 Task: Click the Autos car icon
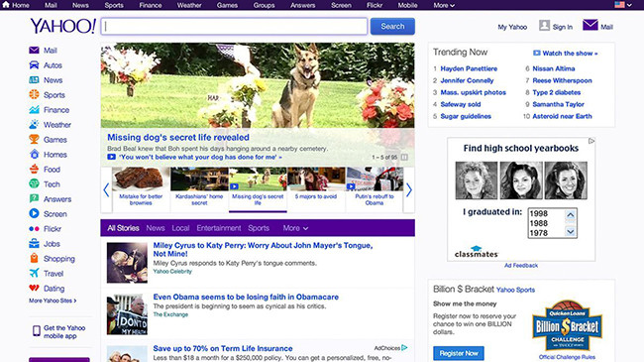click(x=34, y=65)
